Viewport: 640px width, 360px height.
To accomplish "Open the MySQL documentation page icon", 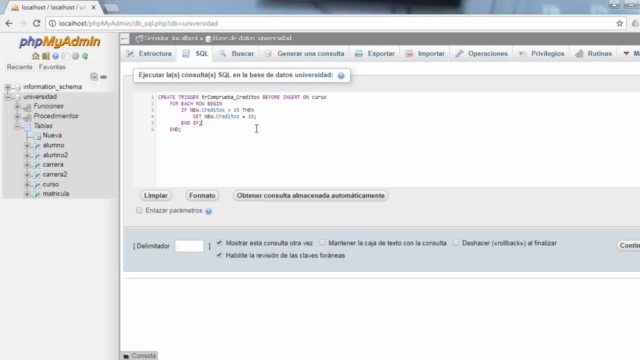I will (x=65, y=56).
